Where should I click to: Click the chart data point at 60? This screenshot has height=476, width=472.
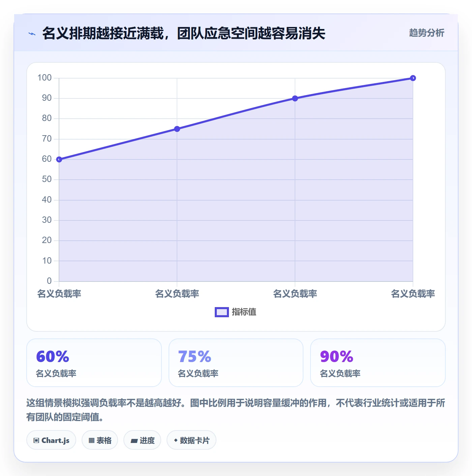click(x=59, y=159)
